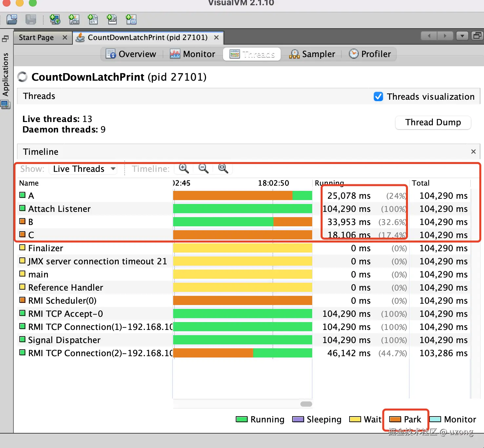The width and height of the screenshot is (484, 448).
Task: Click the restore-window icon above Applications sidebar
Action: coord(5,39)
